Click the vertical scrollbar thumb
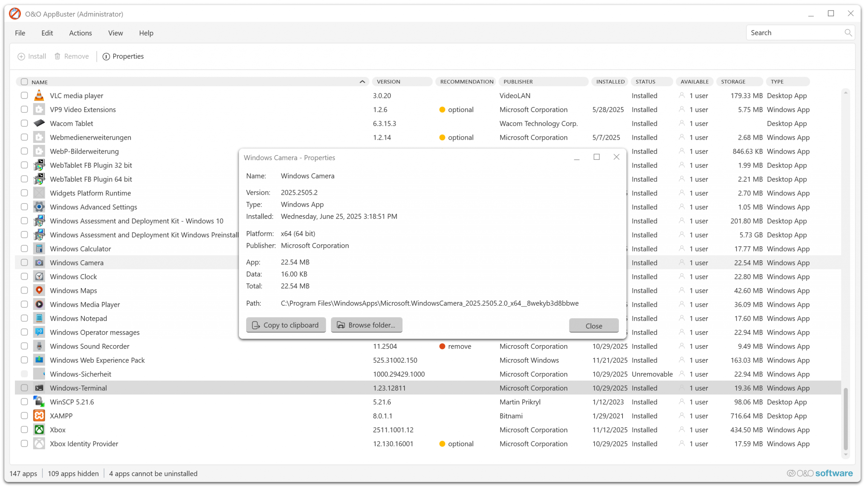The width and height of the screenshot is (868, 489). coord(845,419)
